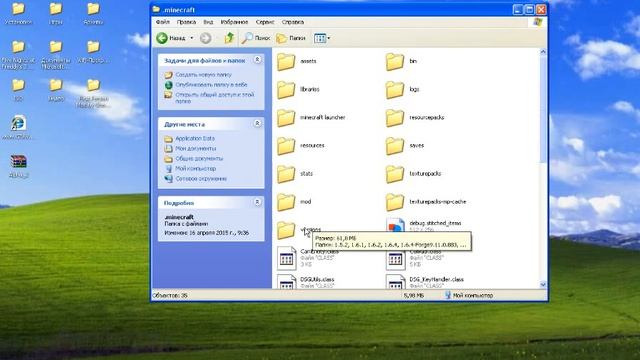
Task: Collapse the Задачи для файлов и папок panel
Action: pos(258,60)
